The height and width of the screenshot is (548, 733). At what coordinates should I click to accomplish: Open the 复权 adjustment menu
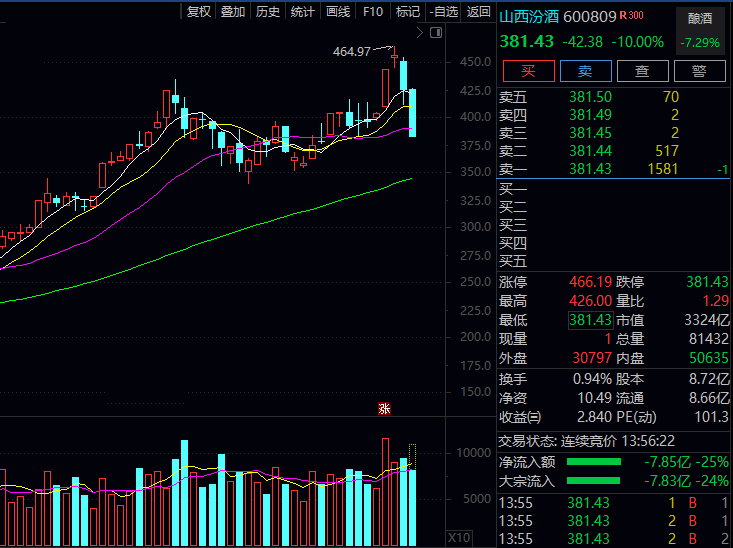(198, 12)
